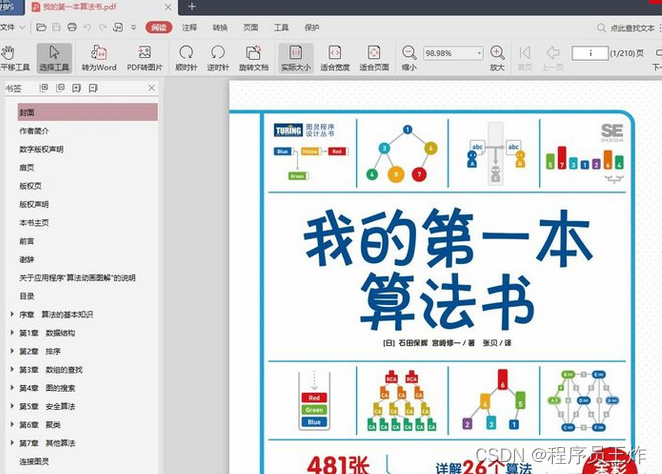Expand the 第1章 数据结构 bookmark
This screenshot has height=474, width=662.
pyautogui.click(x=12, y=333)
